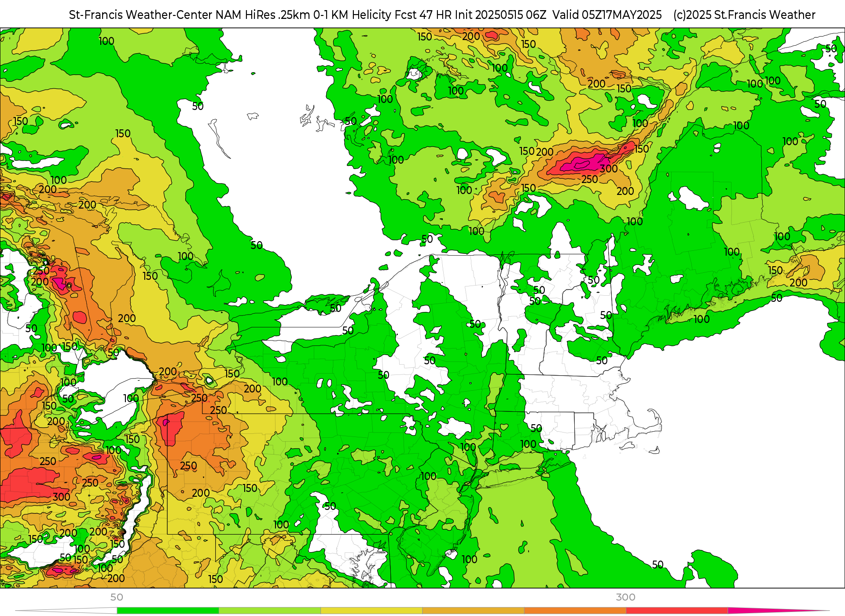The height and width of the screenshot is (616, 845).
Task: Click the dark green color bar segment
Action: click(168, 611)
